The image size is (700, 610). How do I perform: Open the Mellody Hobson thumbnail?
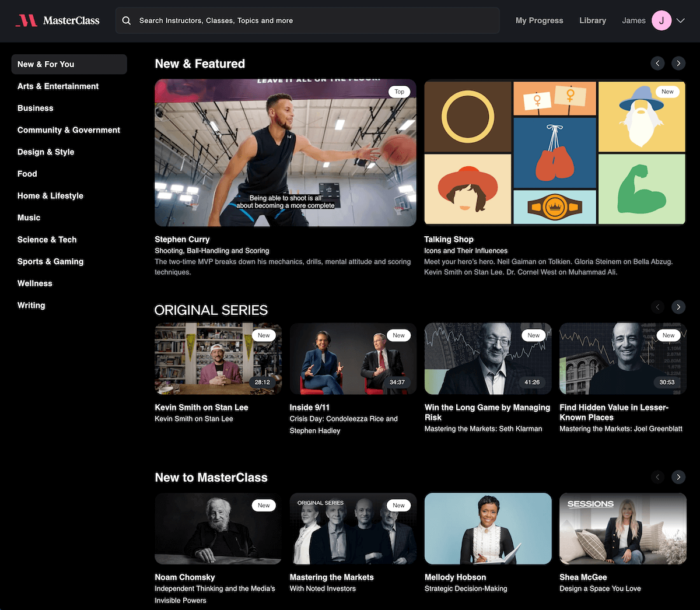(488, 529)
